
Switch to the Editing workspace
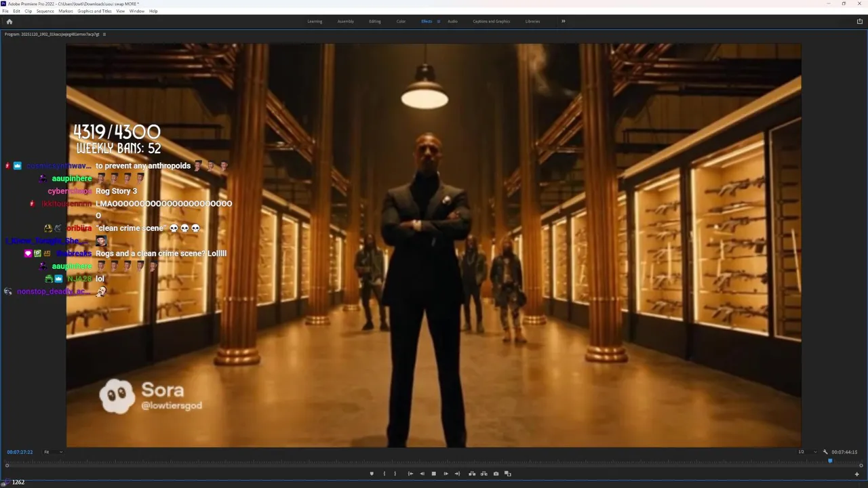(x=375, y=22)
